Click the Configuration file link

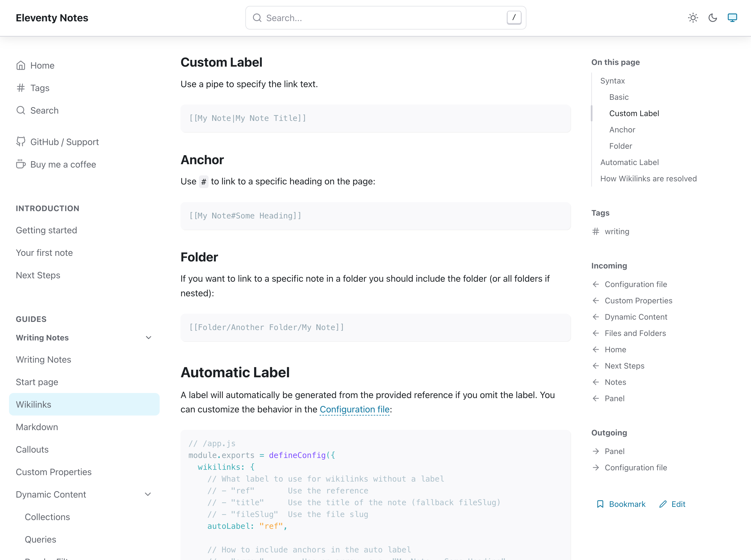point(354,408)
